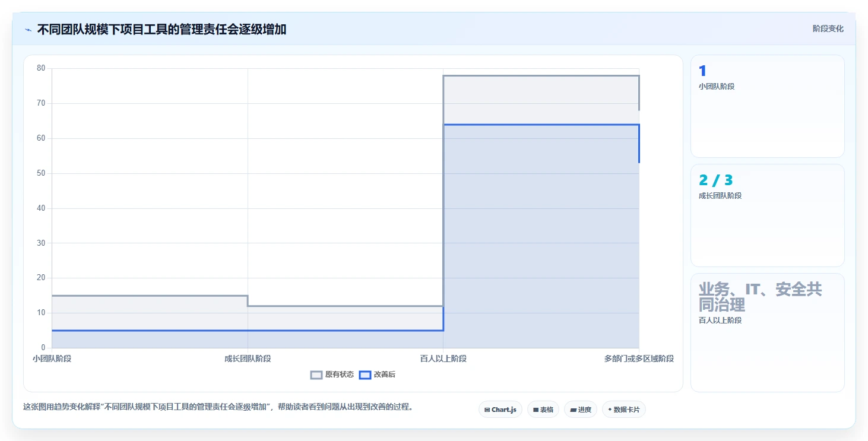
Task: Toggle the 改善后 legend series
Action: click(x=378, y=375)
